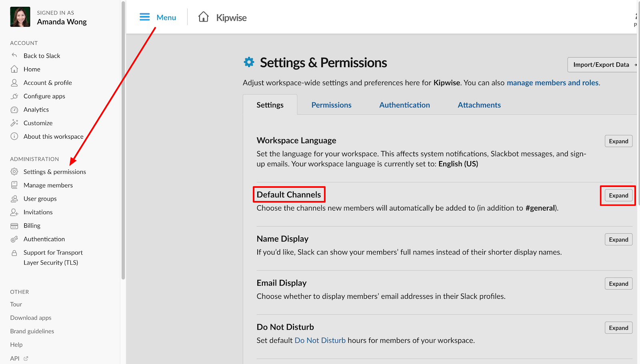
Task: Click the Import/Export Data button
Action: (x=602, y=64)
